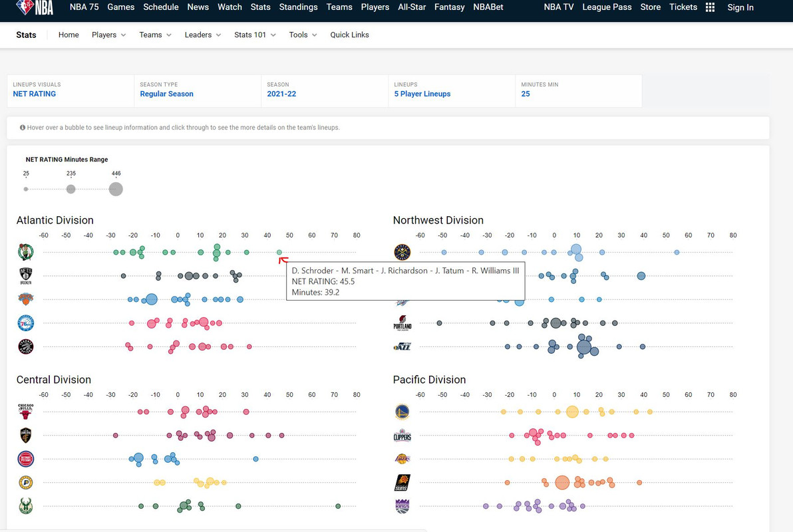The width and height of the screenshot is (793, 532).
Task: Click the Brooklyn Nets team logo
Action: click(x=26, y=275)
